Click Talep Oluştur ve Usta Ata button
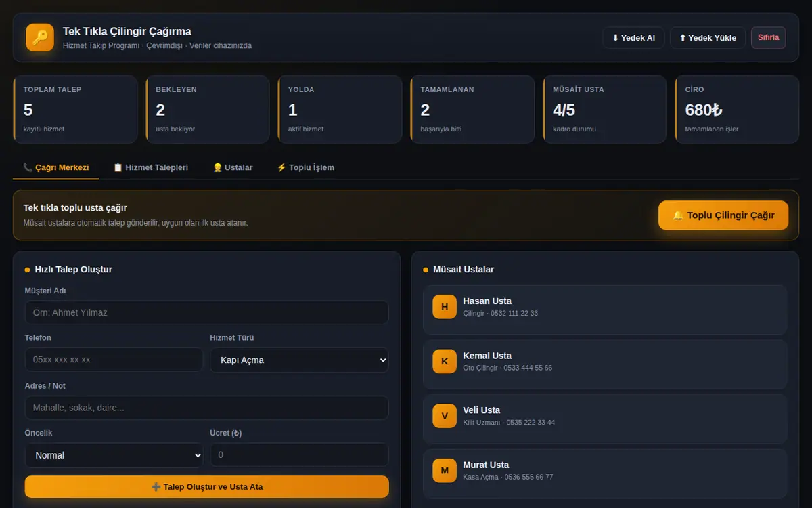 207,487
